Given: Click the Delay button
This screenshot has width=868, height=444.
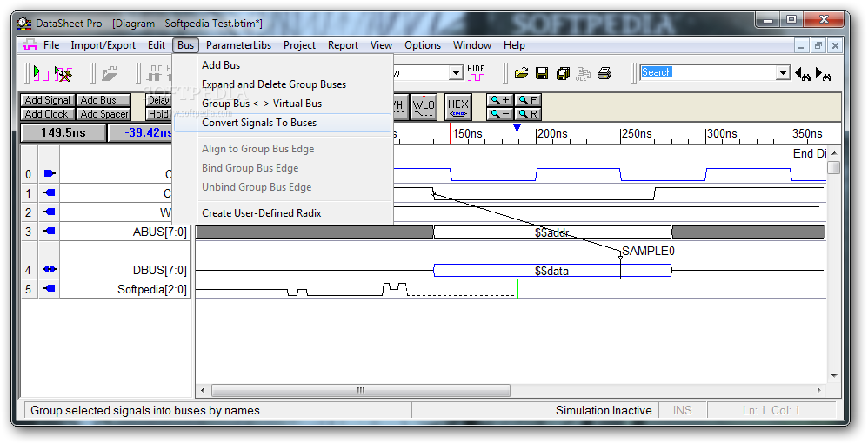Looking at the screenshot, I should (x=159, y=100).
